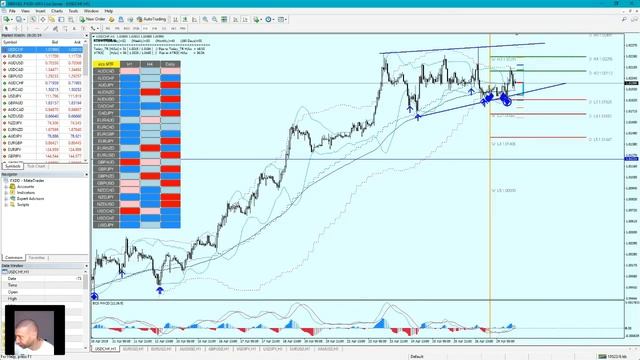640x360 pixels.
Task: Open the Indicators list toolbar icon
Action: tap(257, 19)
